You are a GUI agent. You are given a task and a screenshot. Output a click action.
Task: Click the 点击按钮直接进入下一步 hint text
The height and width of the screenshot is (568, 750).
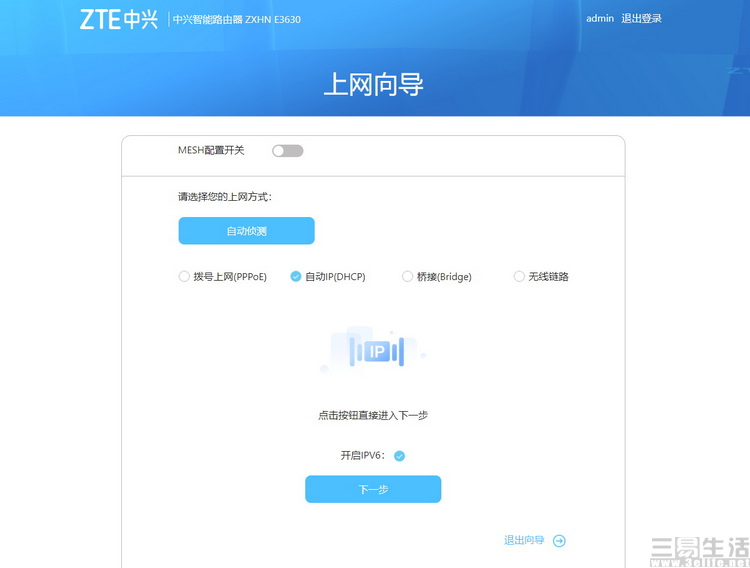(x=373, y=415)
